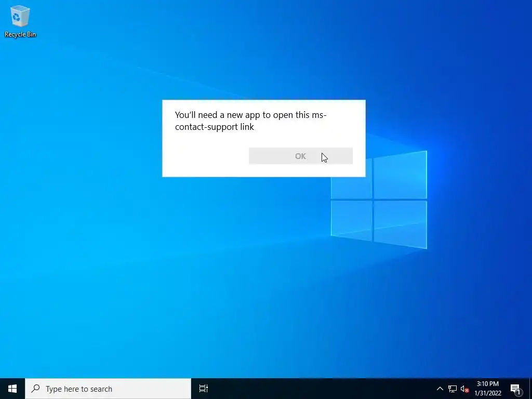The width and height of the screenshot is (532, 399).
Task: Click the search magnifier icon in taskbar
Action: 35,389
